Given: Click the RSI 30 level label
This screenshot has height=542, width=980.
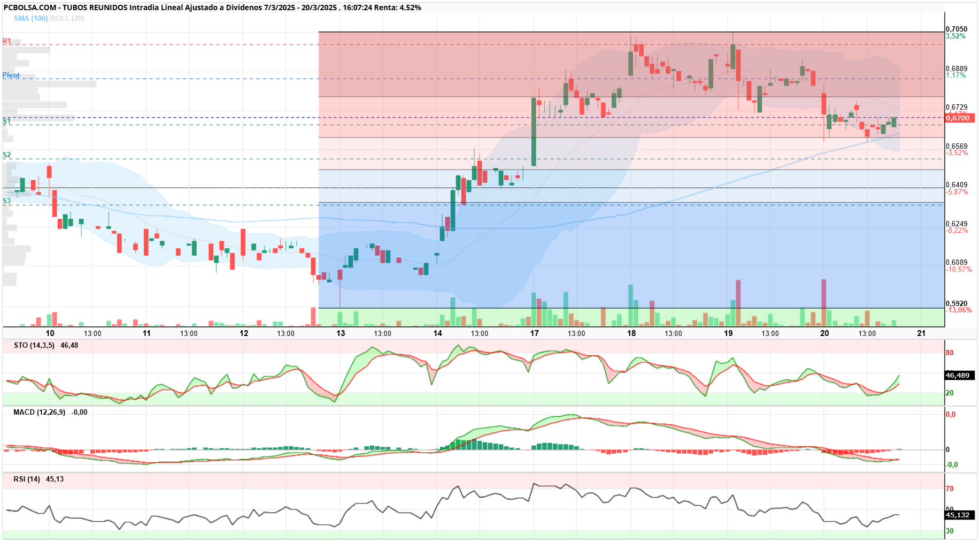Looking at the screenshot, I should [950, 531].
